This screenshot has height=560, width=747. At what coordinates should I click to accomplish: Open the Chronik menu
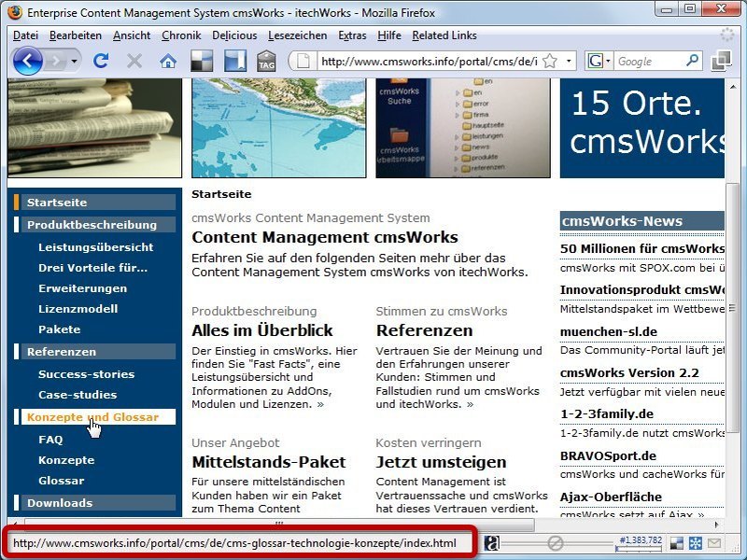(x=181, y=35)
